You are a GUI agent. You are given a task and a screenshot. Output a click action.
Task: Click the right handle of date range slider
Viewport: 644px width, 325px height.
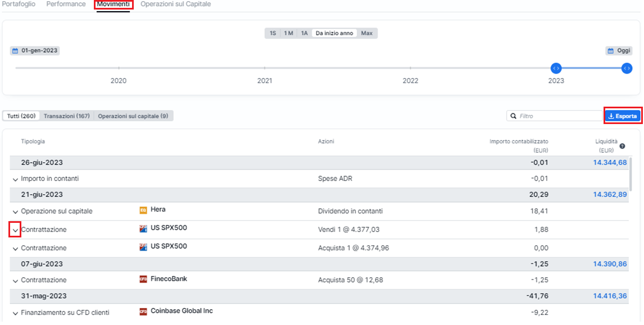tap(627, 68)
